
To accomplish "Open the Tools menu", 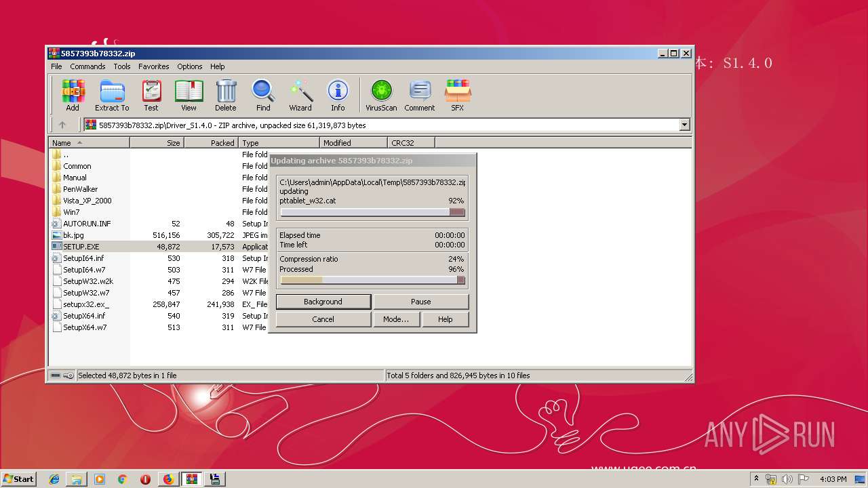I will click(x=122, y=66).
